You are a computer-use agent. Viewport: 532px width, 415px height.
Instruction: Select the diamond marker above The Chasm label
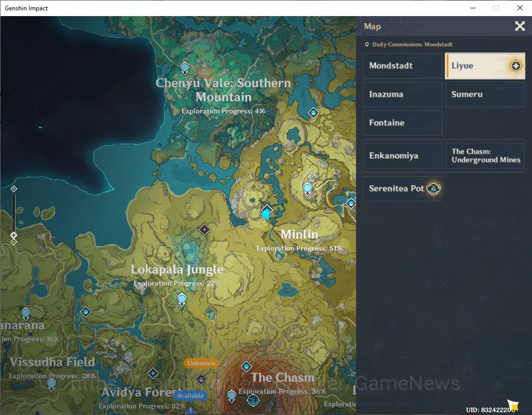pos(247,367)
